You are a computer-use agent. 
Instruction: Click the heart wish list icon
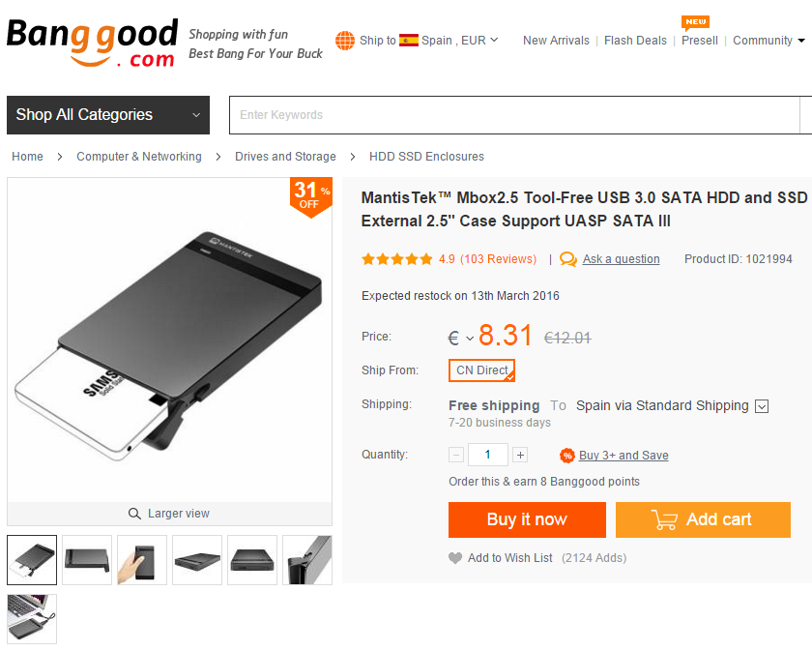point(455,558)
